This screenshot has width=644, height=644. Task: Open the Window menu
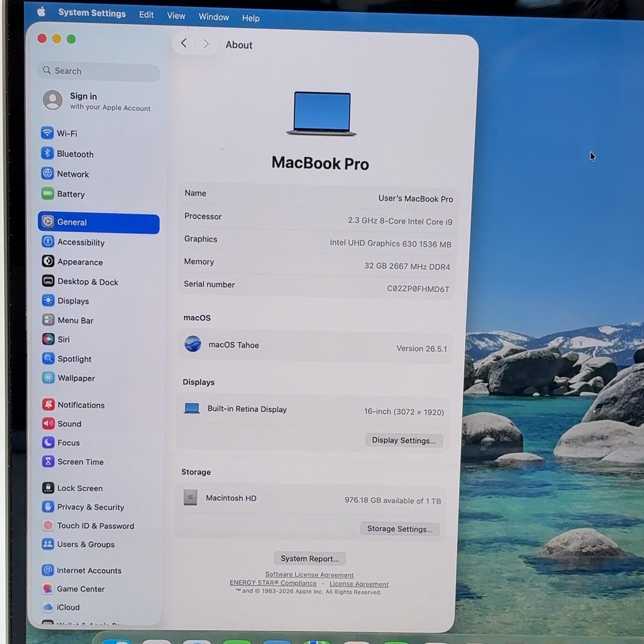coord(214,17)
